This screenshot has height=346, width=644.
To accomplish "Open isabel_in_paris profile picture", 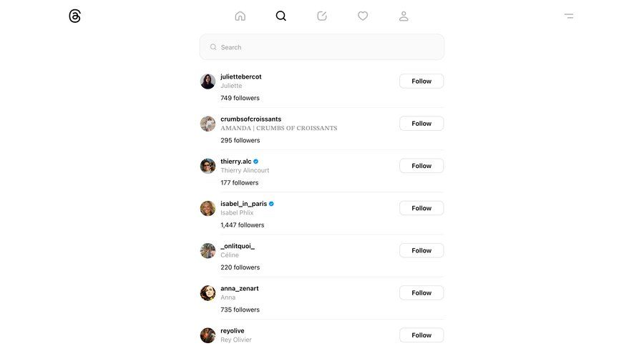I will click(x=208, y=208).
